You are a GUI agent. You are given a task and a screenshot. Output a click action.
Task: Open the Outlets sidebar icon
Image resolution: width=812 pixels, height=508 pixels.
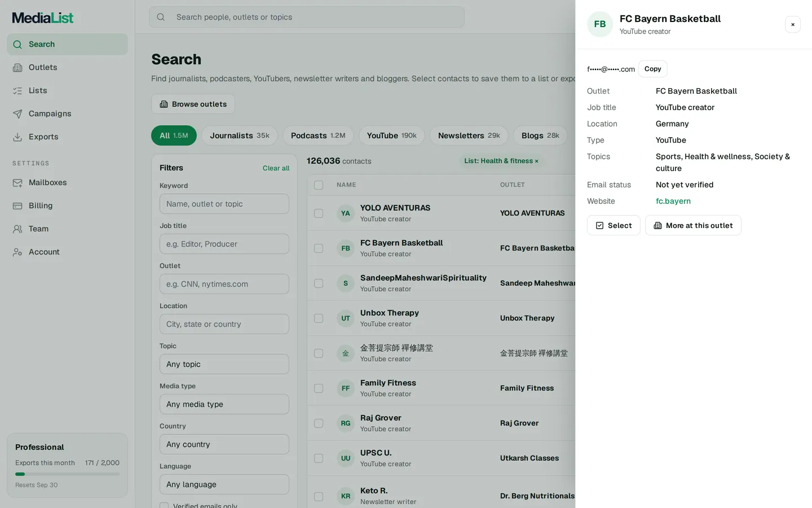[x=17, y=67]
